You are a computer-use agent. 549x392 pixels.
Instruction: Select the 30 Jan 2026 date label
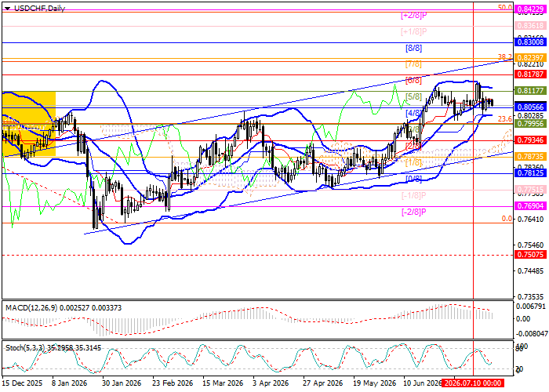point(122,383)
